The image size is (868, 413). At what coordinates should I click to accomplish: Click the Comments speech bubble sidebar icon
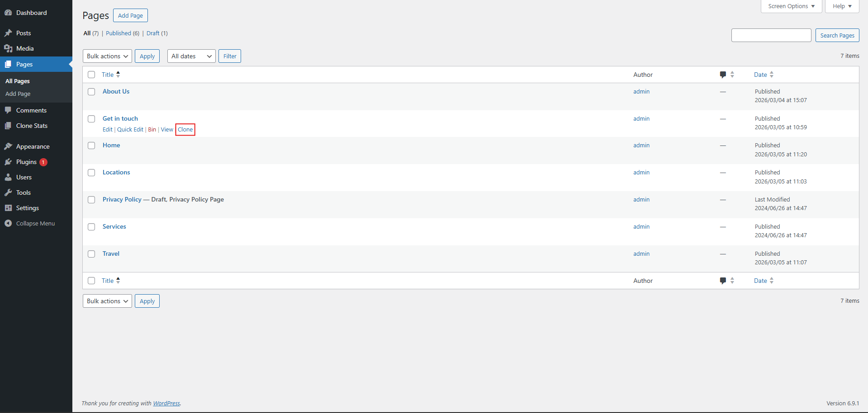8,110
